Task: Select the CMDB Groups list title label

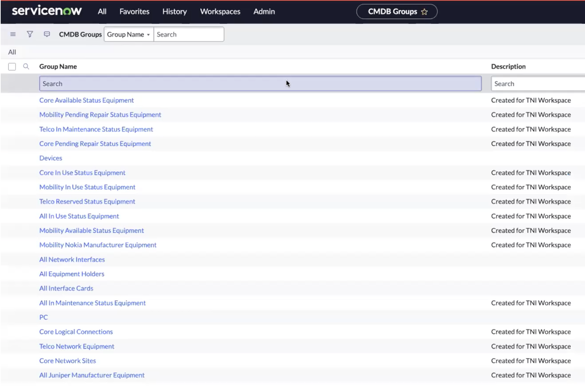Action: tap(80, 34)
